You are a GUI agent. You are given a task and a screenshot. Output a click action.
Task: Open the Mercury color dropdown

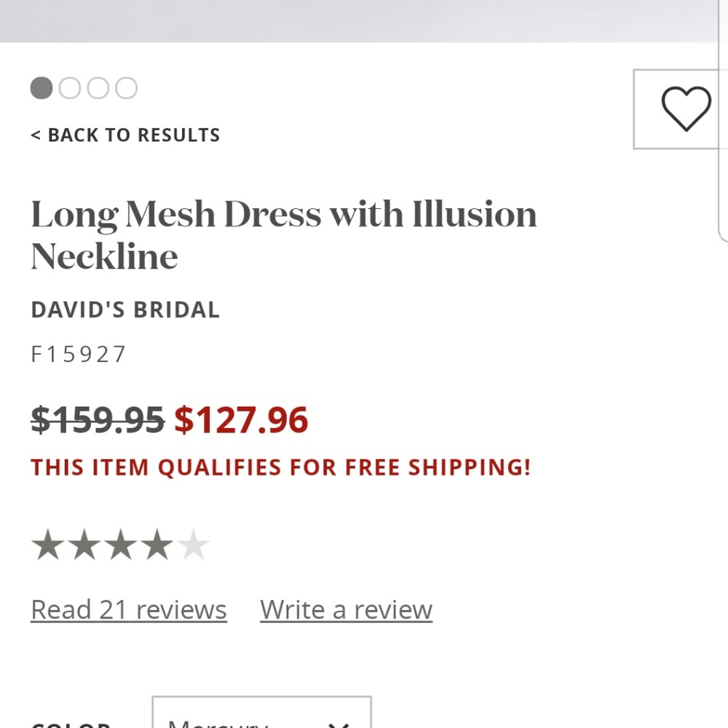pos(262,712)
